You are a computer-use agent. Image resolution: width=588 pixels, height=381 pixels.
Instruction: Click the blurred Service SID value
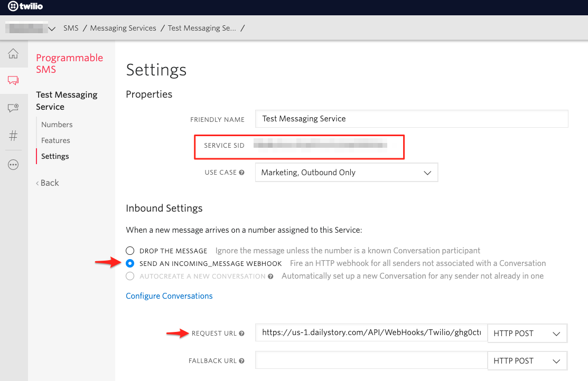pyautogui.click(x=321, y=144)
